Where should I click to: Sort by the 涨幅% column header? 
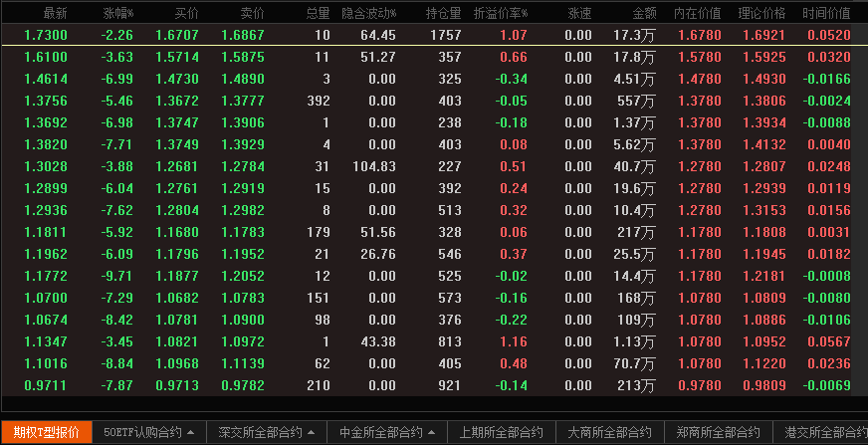[x=118, y=13]
